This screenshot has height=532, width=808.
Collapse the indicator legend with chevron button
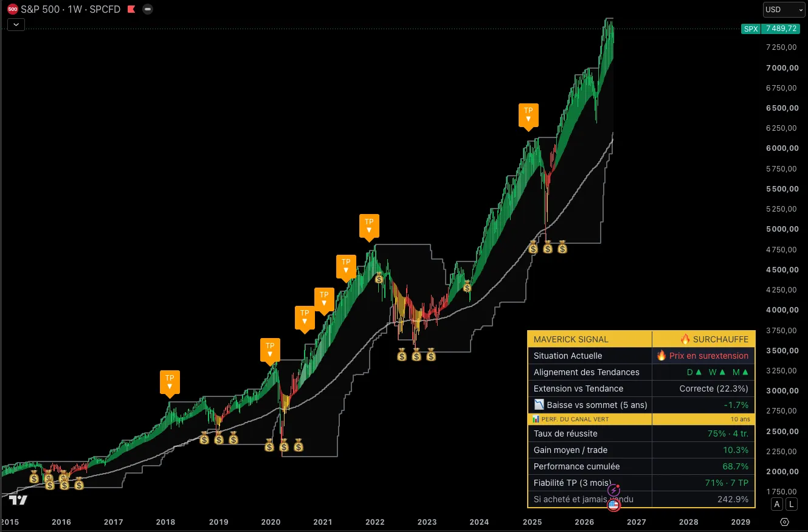point(16,25)
